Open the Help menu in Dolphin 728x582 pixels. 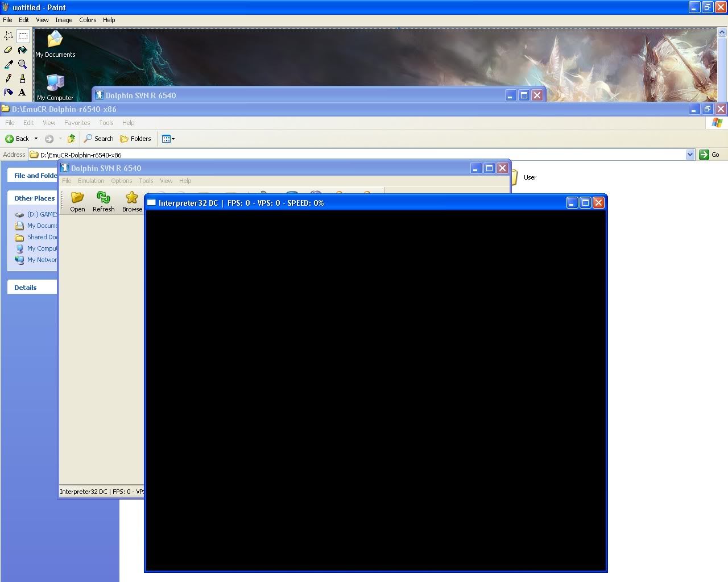pyautogui.click(x=185, y=181)
